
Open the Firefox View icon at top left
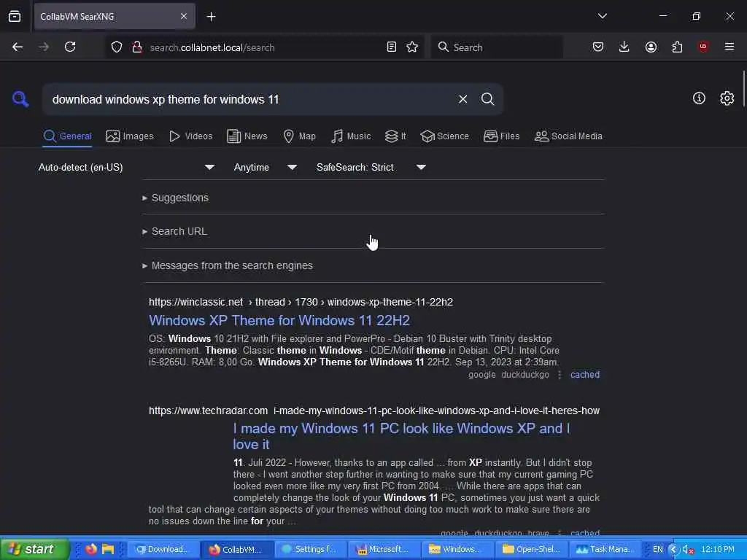15,16
